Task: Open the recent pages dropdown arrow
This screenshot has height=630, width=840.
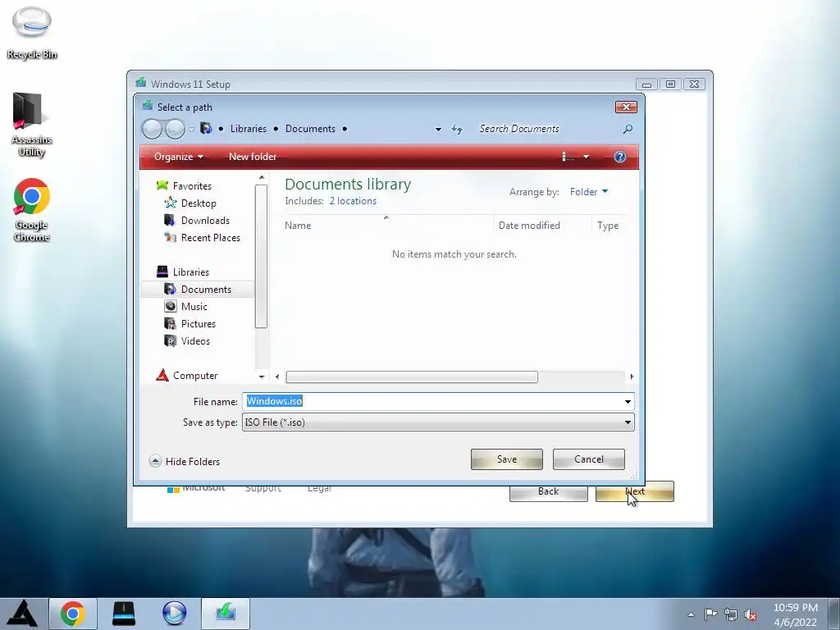Action: pos(191,129)
